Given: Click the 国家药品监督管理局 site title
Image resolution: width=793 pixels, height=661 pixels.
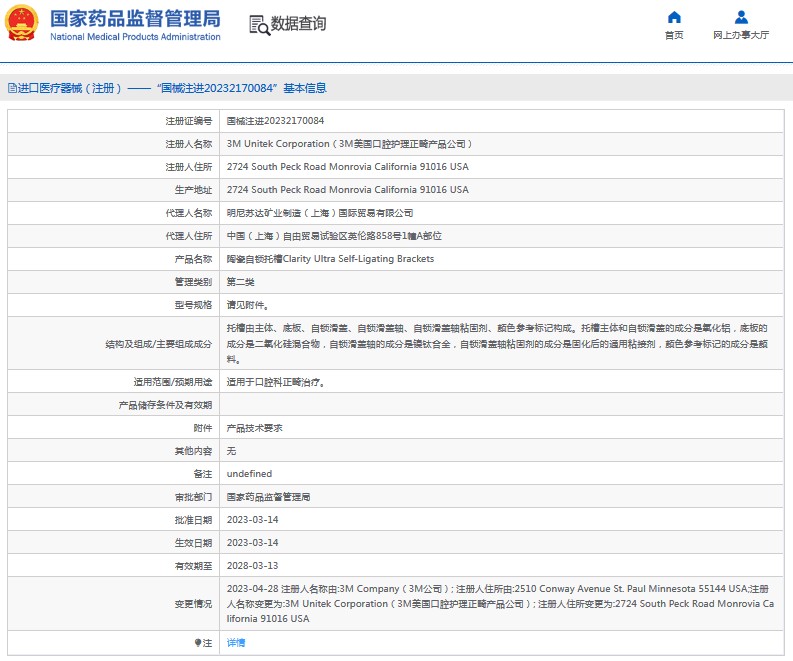Looking at the screenshot, I should click(135, 18).
